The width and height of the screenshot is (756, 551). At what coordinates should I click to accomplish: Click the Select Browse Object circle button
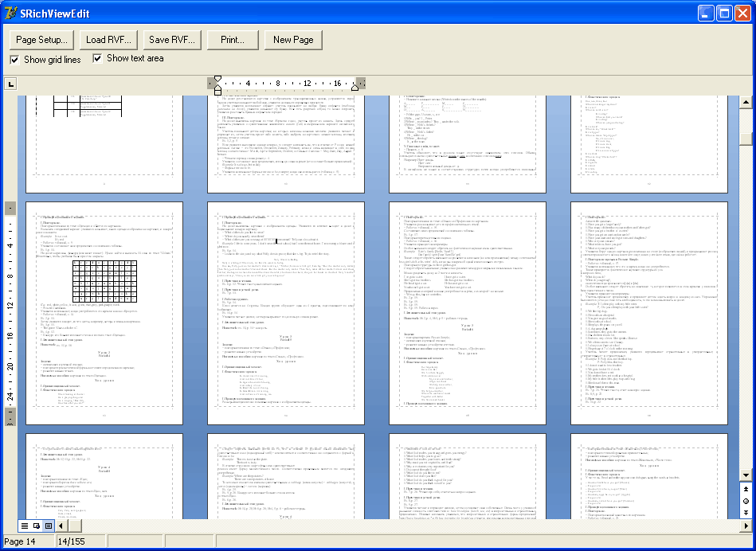click(746, 501)
